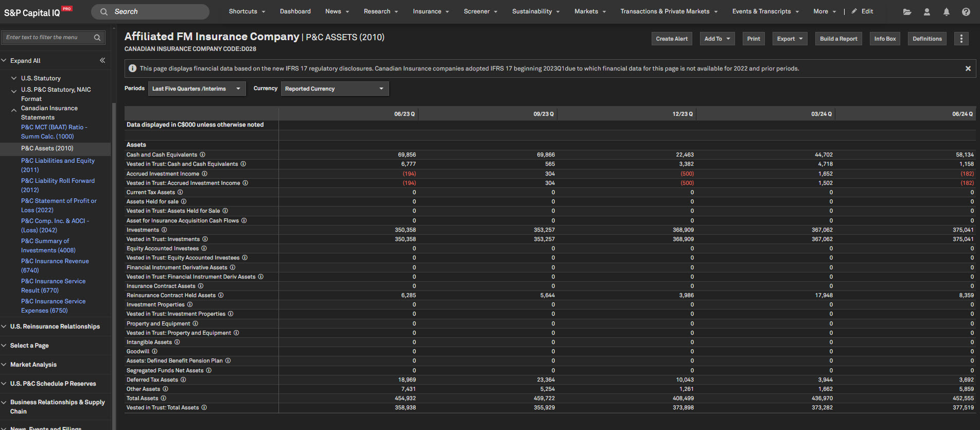Open P&C Liability Roll Forward (2012)
Viewport: 980px width, 430px height.
[58, 185]
